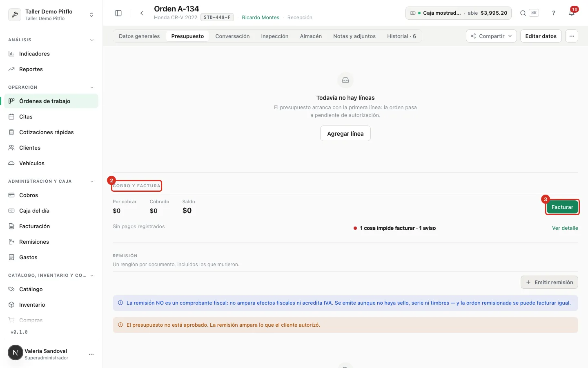Switch to the Almacén tab

point(311,36)
